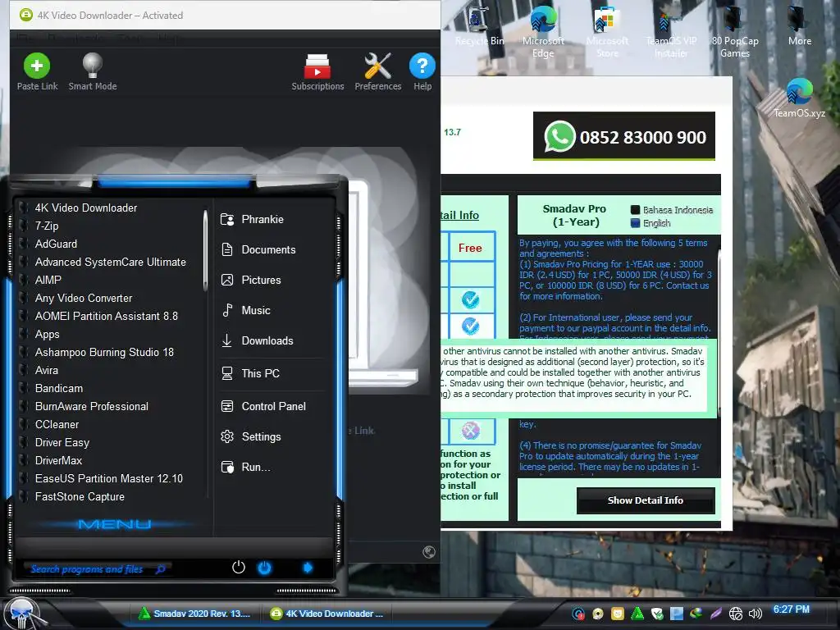840x630 pixels.
Task: Open 80 PopCap Games desktop icon
Action: [735, 32]
